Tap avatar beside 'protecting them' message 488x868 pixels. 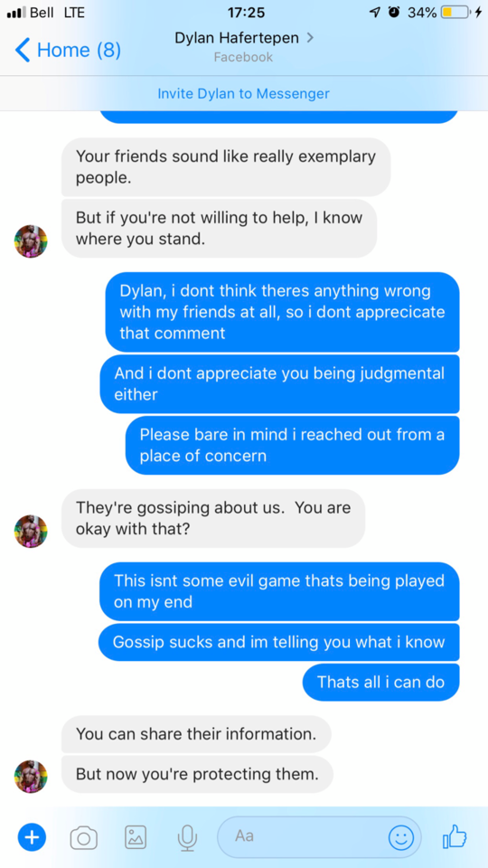pyautogui.click(x=31, y=777)
